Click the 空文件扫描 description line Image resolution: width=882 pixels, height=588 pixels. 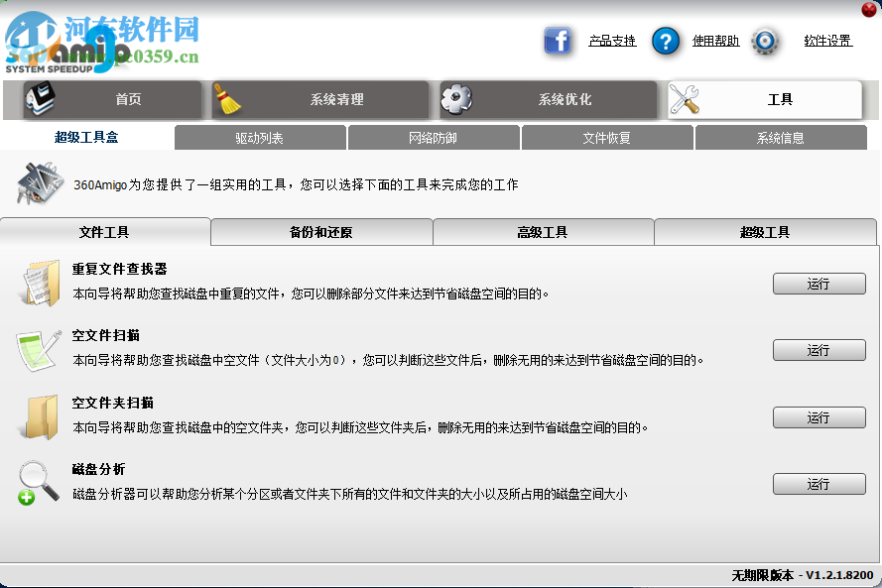pos(388,360)
